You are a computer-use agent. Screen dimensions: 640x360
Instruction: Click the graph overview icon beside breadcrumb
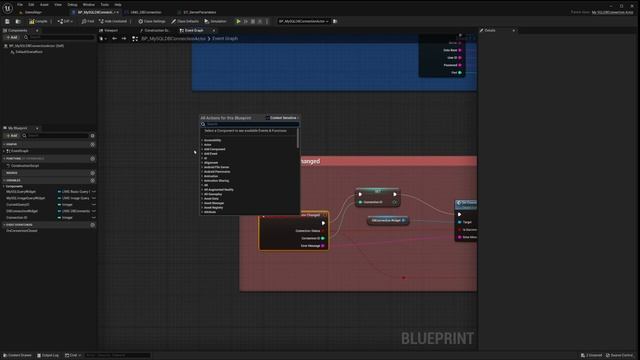click(x=135, y=38)
